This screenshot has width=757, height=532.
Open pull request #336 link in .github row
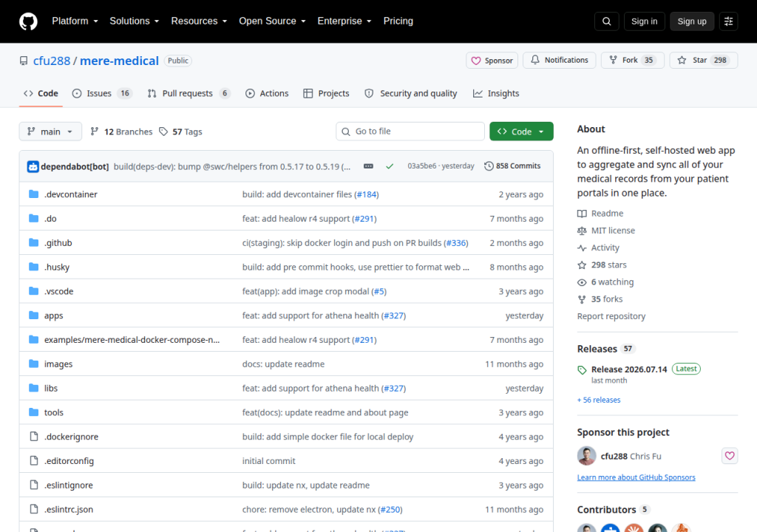coord(455,243)
